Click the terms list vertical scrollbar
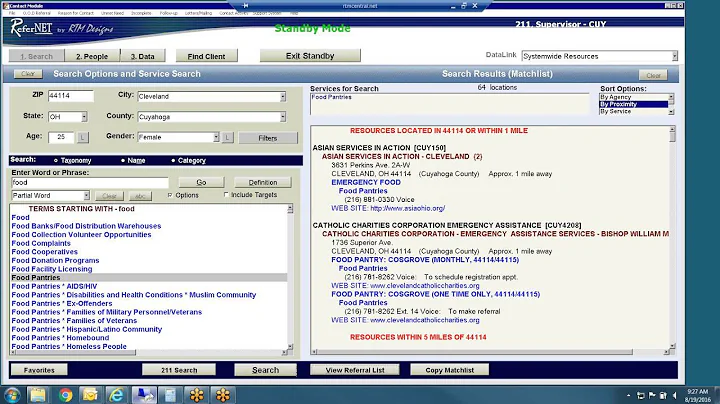Screen dimensions: 720x404 [x=290, y=277]
